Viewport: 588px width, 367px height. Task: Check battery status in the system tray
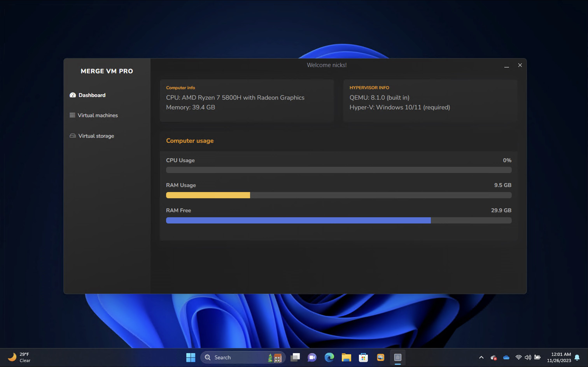[x=537, y=357]
